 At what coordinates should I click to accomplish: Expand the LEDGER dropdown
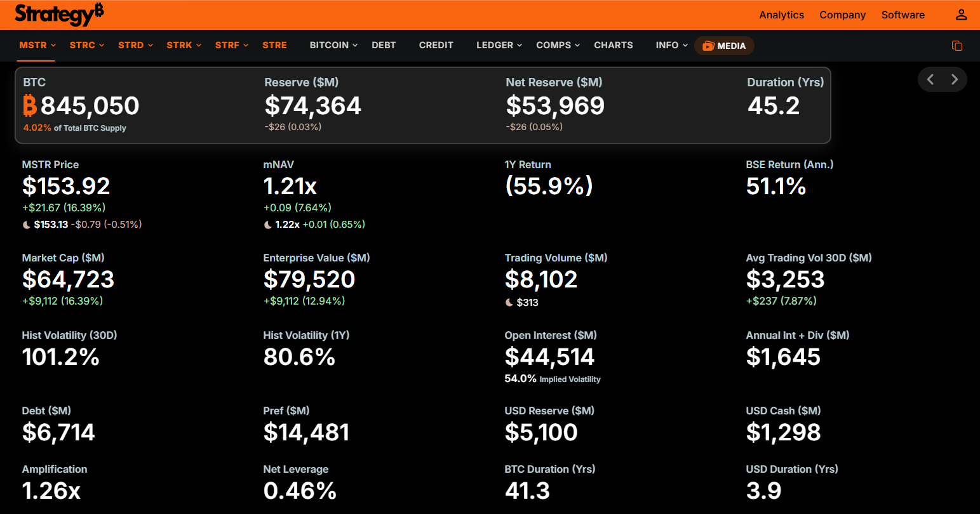[x=500, y=45]
